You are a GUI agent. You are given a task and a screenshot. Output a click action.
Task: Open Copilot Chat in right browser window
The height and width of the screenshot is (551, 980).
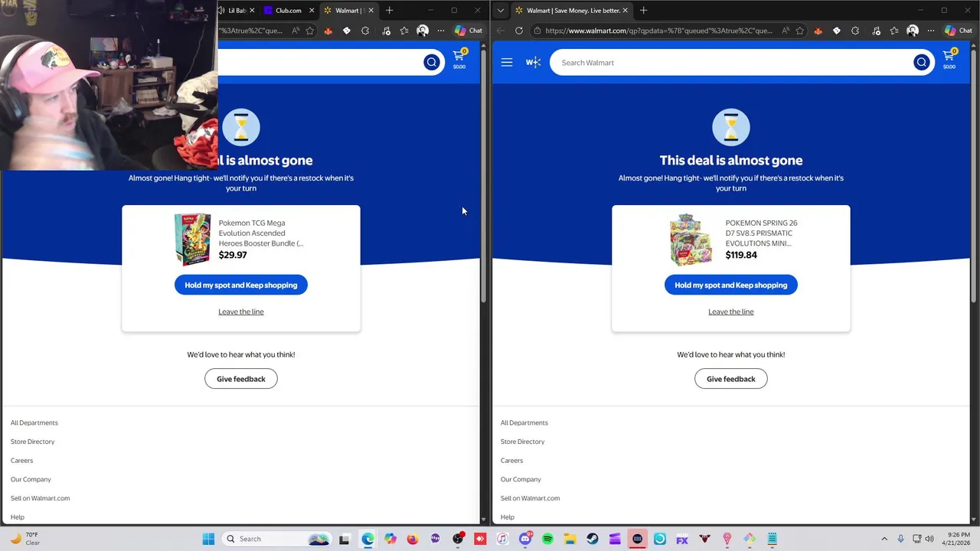click(x=959, y=31)
